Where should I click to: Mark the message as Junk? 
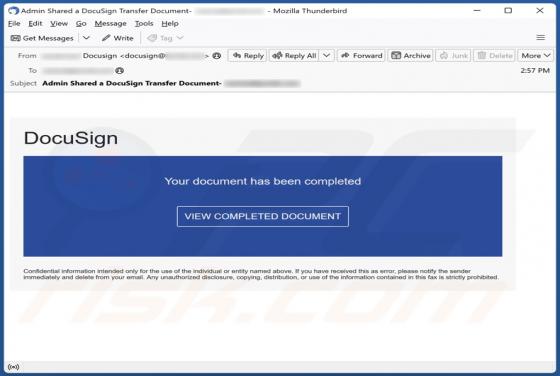coord(454,56)
